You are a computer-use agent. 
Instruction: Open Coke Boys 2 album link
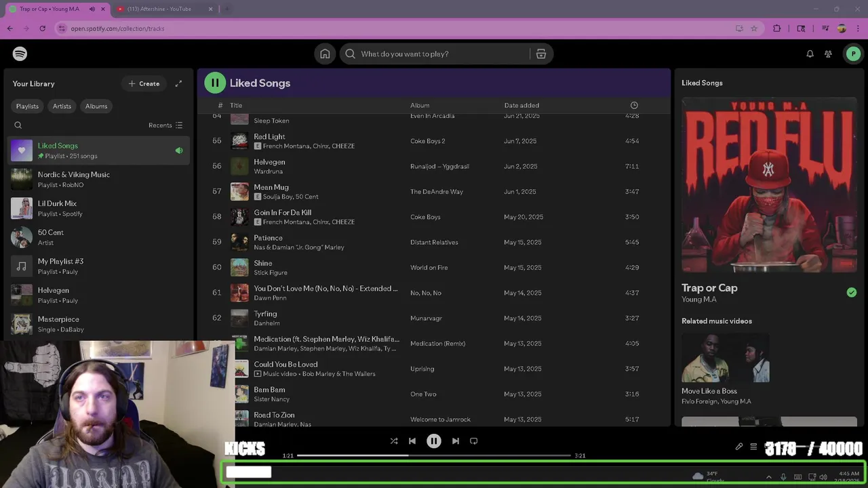click(428, 141)
